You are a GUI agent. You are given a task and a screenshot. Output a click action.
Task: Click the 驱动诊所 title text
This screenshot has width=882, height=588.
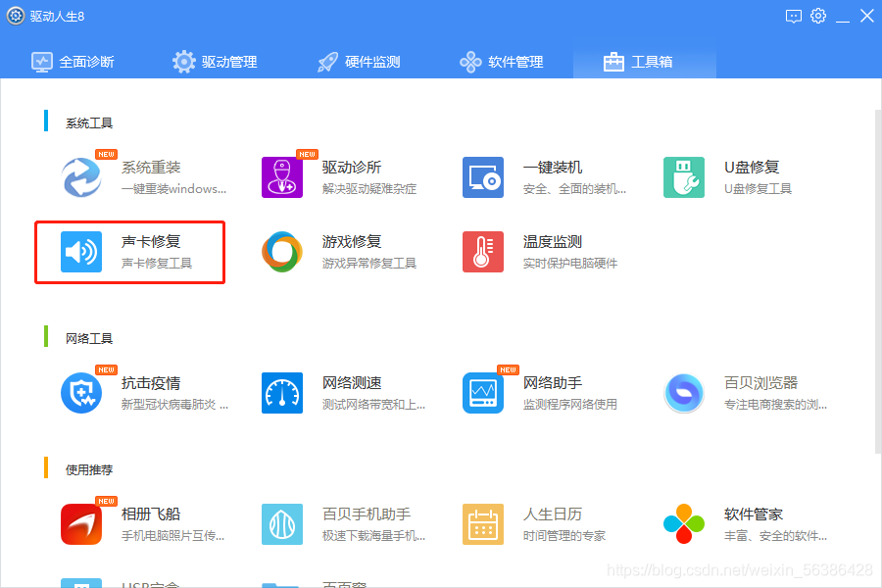(x=352, y=168)
